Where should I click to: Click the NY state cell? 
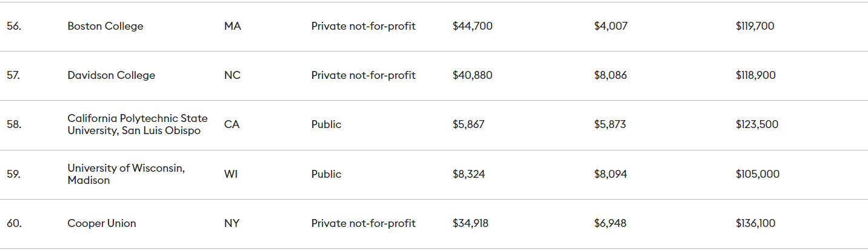pyautogui.click(x=232, y=223)
